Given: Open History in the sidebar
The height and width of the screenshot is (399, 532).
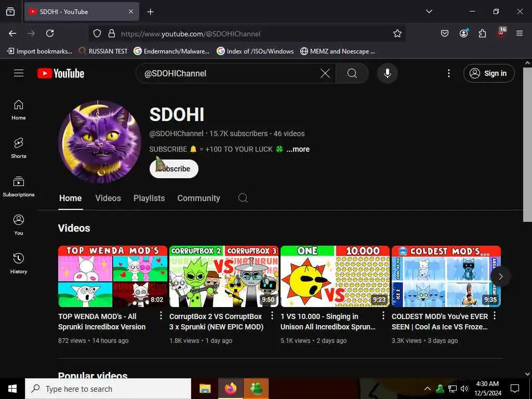Looking at the screenshot, I should pyautogui.click(x=19, y=263).
